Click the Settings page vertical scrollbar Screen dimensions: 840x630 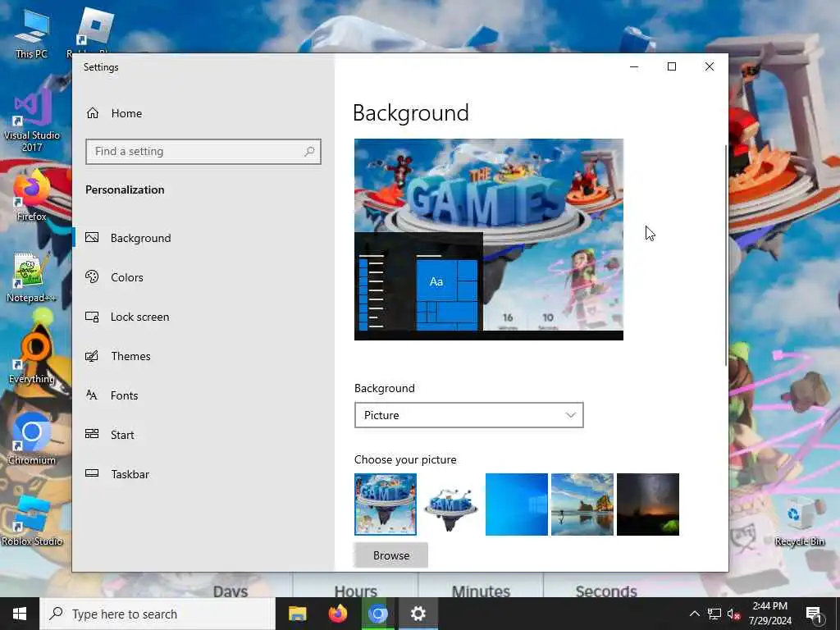pos(726,255)
